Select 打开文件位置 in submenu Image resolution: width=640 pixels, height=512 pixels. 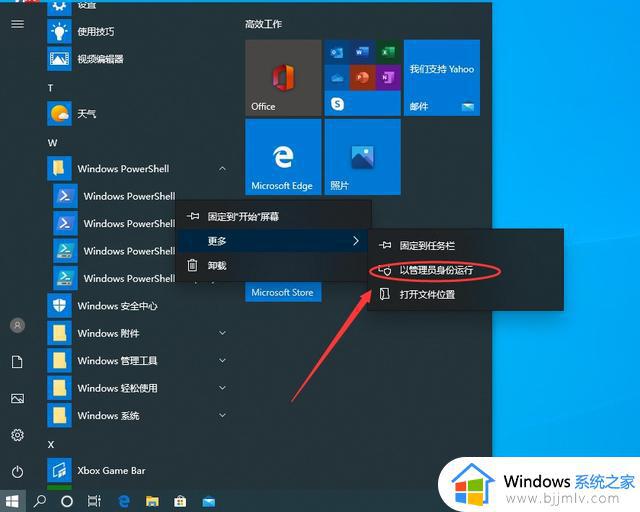(x=466, y=294)
